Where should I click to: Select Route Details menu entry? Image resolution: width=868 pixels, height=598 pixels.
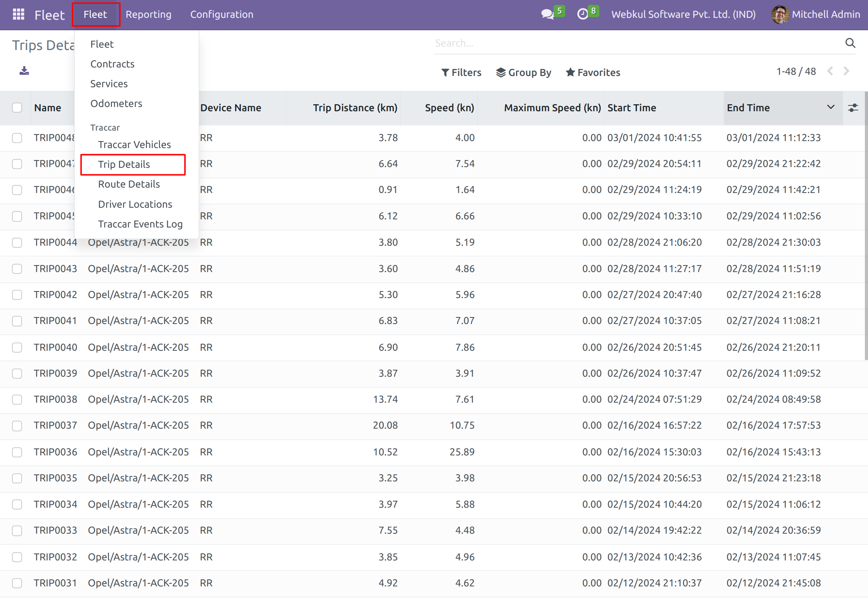coord(129,184)
